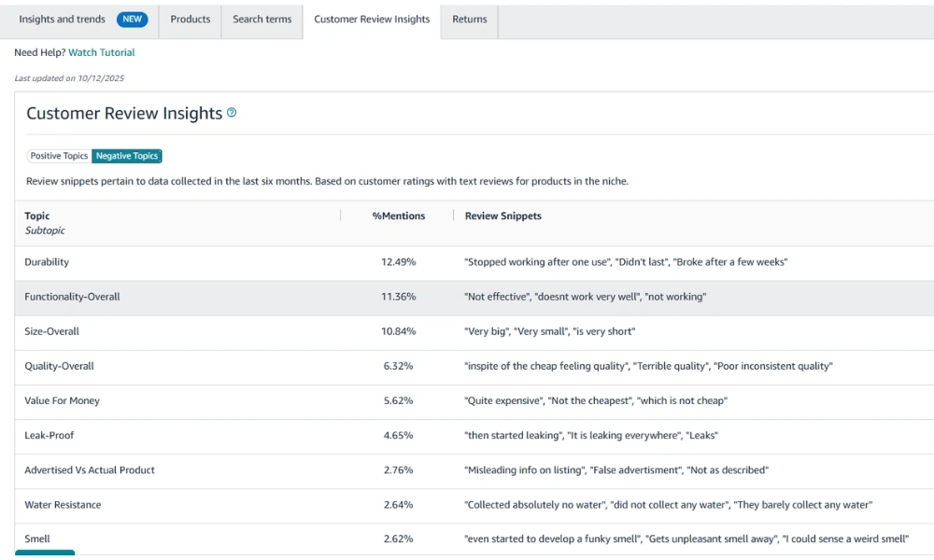
Task: Click the Topic column header
Action: pos(37,216)
